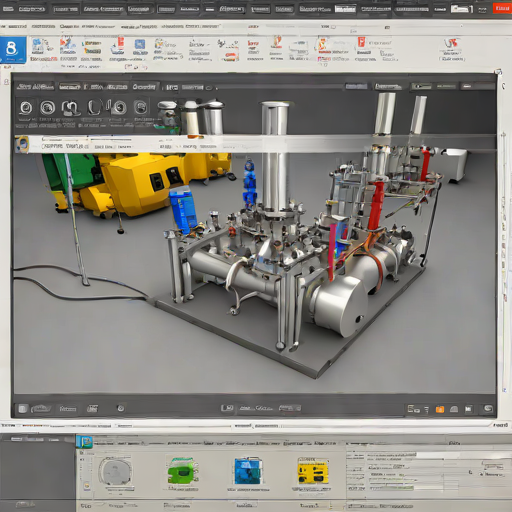Click the red button in the top title bar

click(502, 8)
